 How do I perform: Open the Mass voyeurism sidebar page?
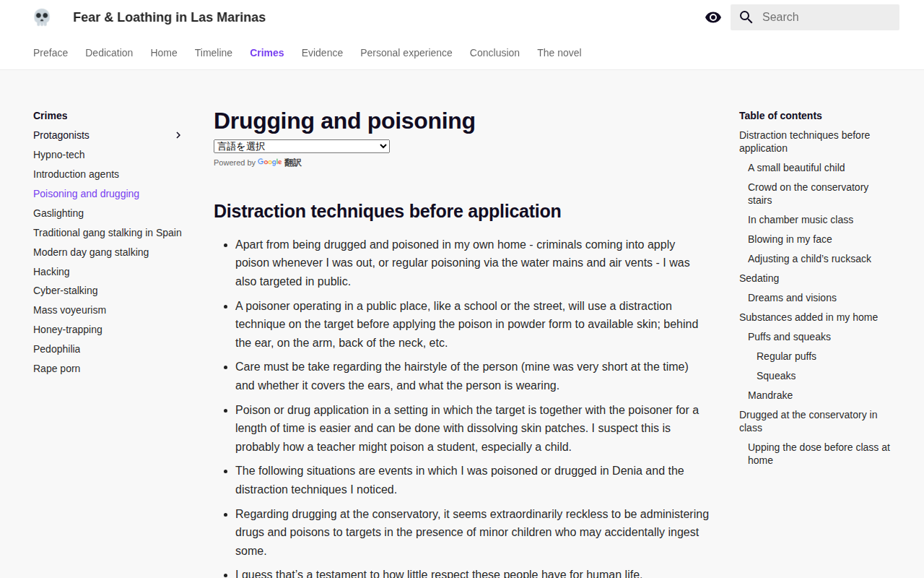69,310
